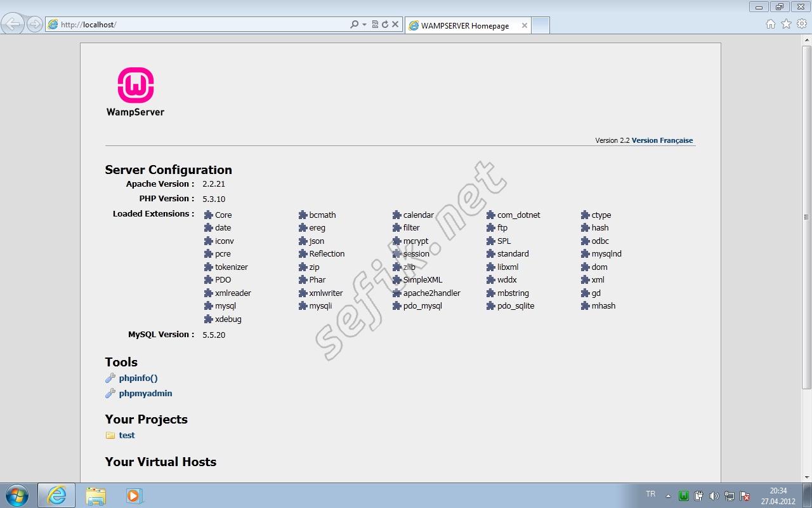Open the phpmyadmin link
Viewport: 812px width, 508px height.
145,393
